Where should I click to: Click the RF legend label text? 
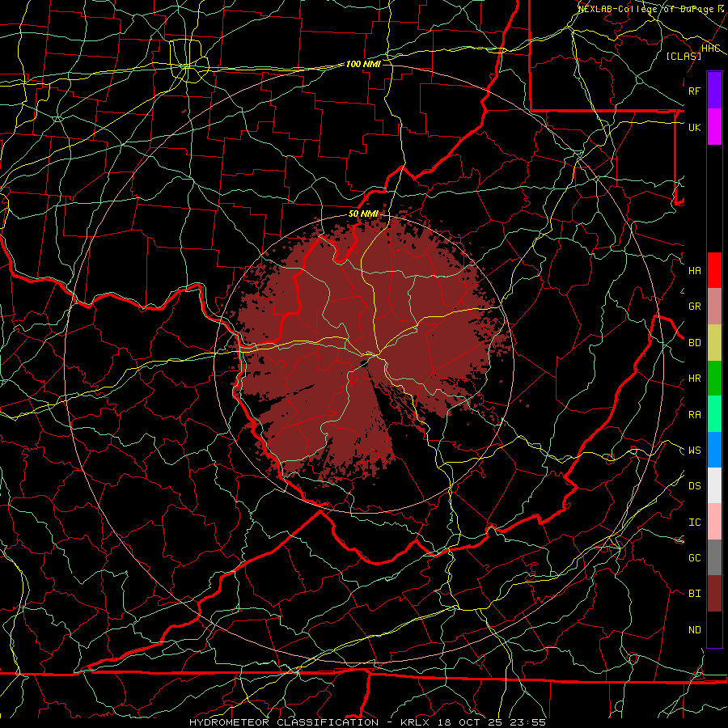(694, 91)
